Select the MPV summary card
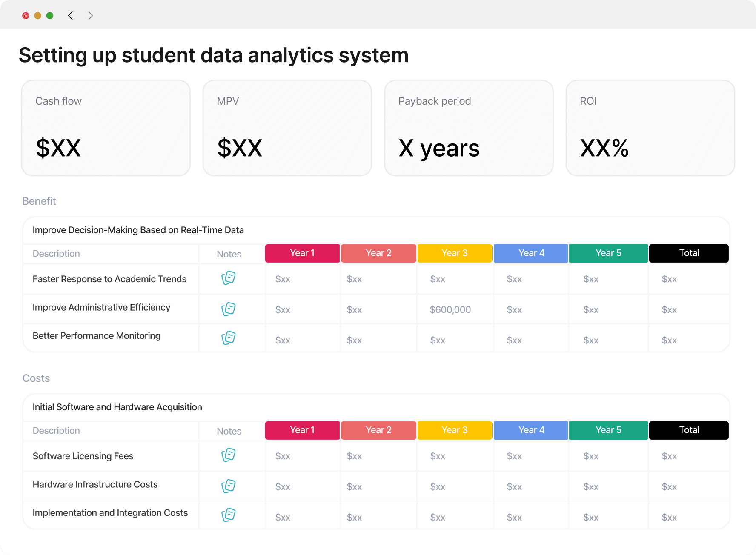This screenshot has height=555, width=756. pos(287,128)
